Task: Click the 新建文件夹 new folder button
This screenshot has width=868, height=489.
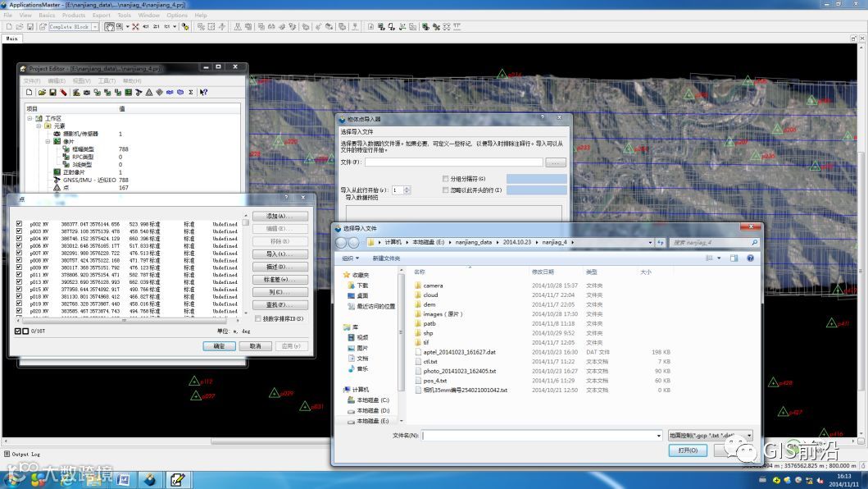Action: tap(386, 258)
